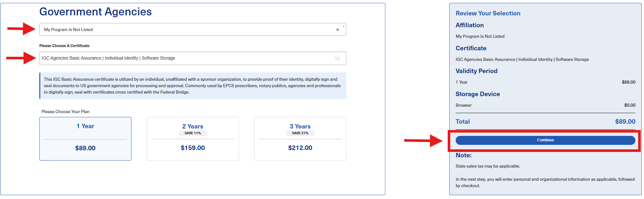Pick the 3 Years plan
The height and width of the screenshot is (199, 644).
pos(300,139)
